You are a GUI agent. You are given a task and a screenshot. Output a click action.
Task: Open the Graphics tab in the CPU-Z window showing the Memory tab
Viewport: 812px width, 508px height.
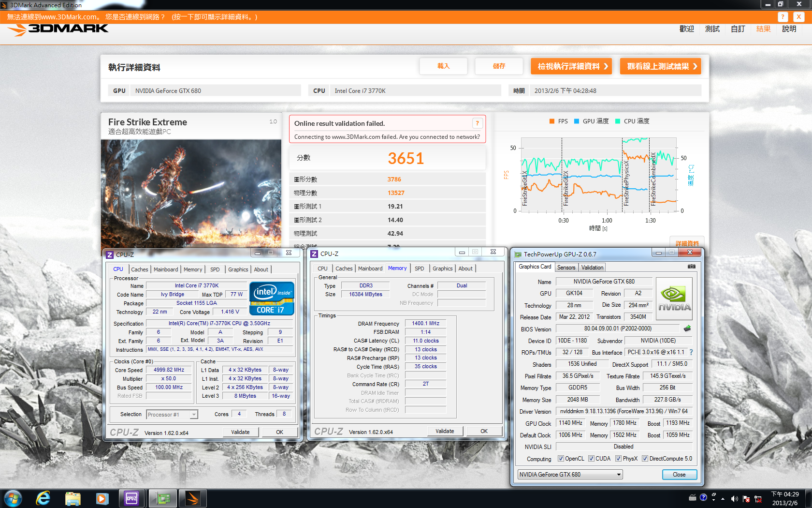pyautogui.click(x=443, y=269)
